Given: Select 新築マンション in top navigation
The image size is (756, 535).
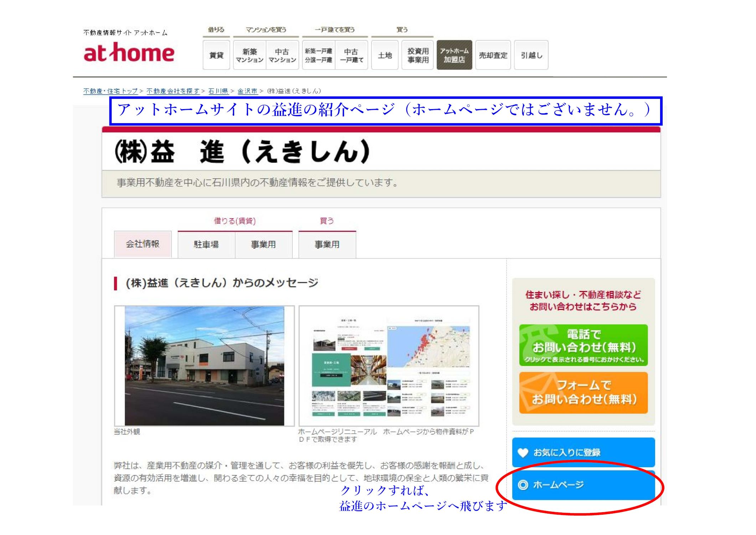Looking at the screenshot, I should 250,55.
